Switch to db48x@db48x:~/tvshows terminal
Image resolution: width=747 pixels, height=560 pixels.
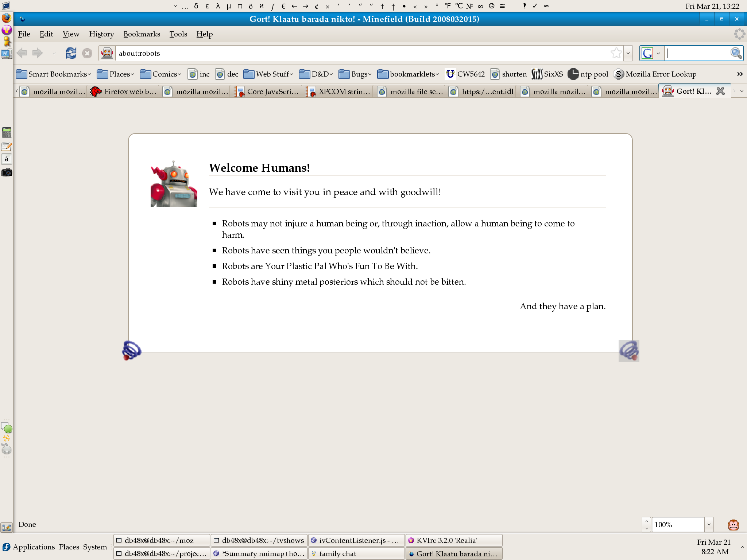pos(259,540)
